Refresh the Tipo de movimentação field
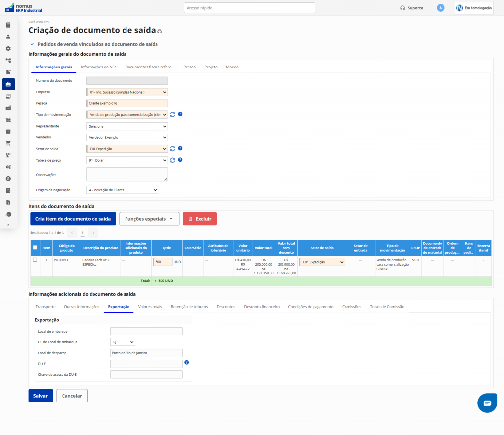 point(172,114)
